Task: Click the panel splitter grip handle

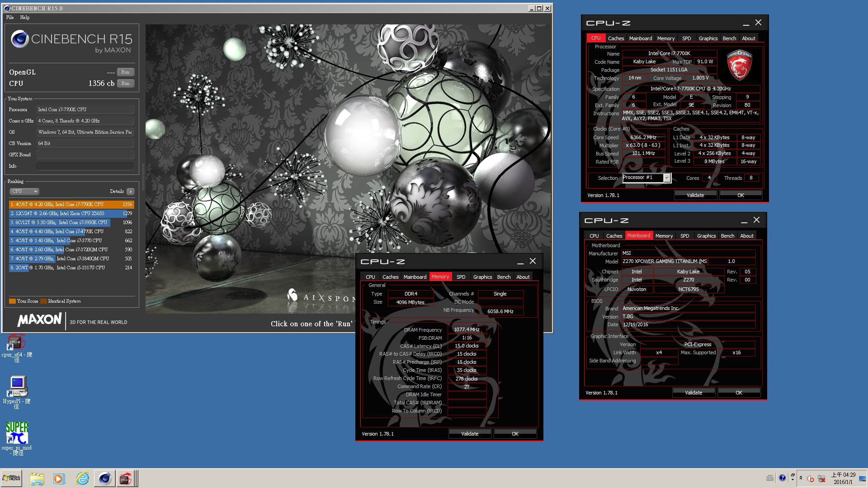Action: (x=143, y=177)
